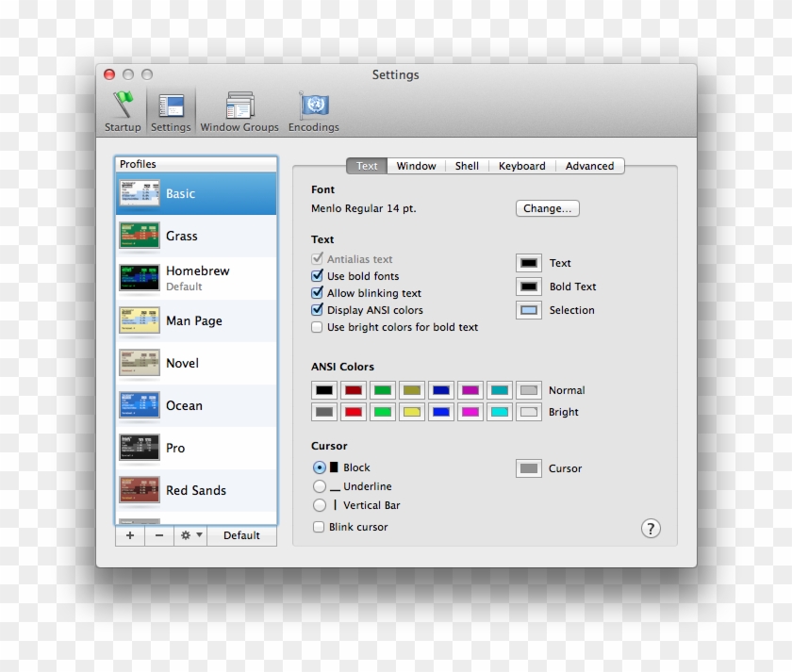The width and height of the screenshot is (792, 672).
Task: Set selected profile as Default
Action: pyautogui.click(x=241, y=535)
